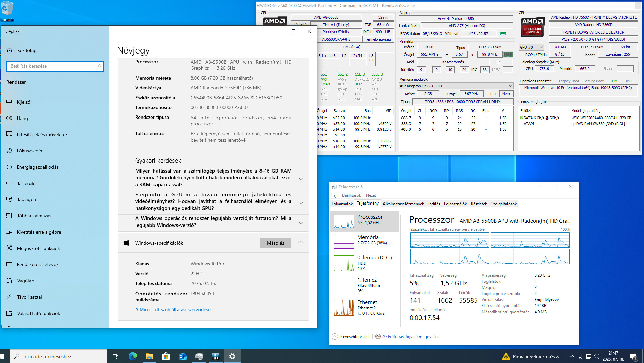Switch to the Folyamatok tab
This screenshot has width=644, height=363.
tap(342, 204)
